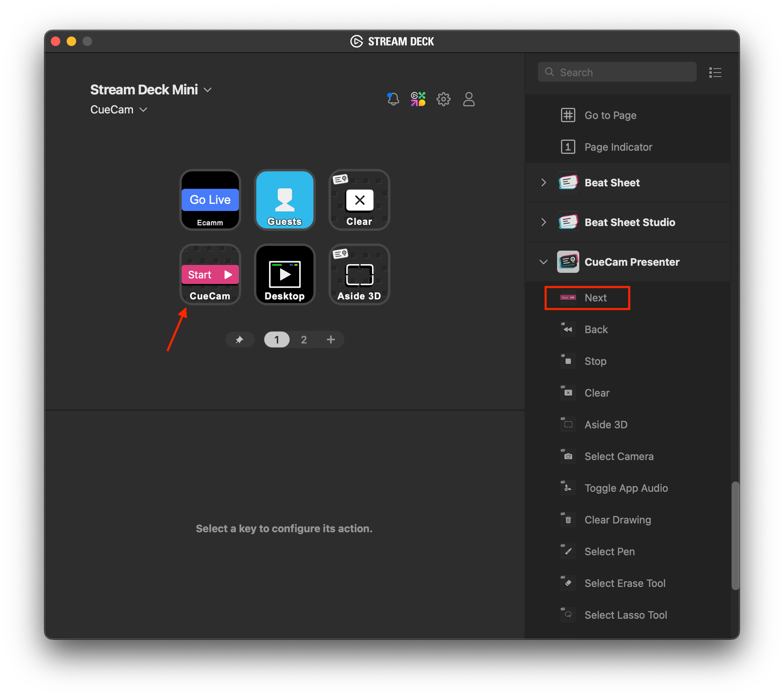Select the Desktop key

point(284,274)
